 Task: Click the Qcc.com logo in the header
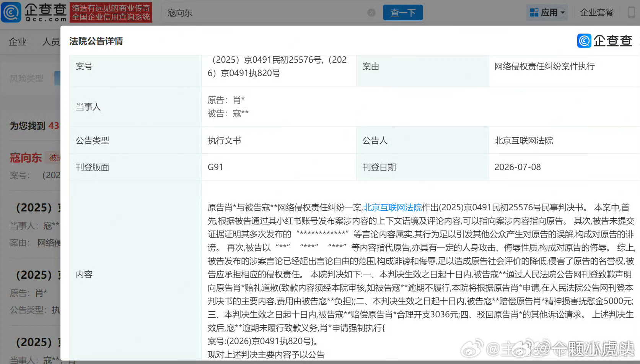pyautogui.click(x=34, y=12)
